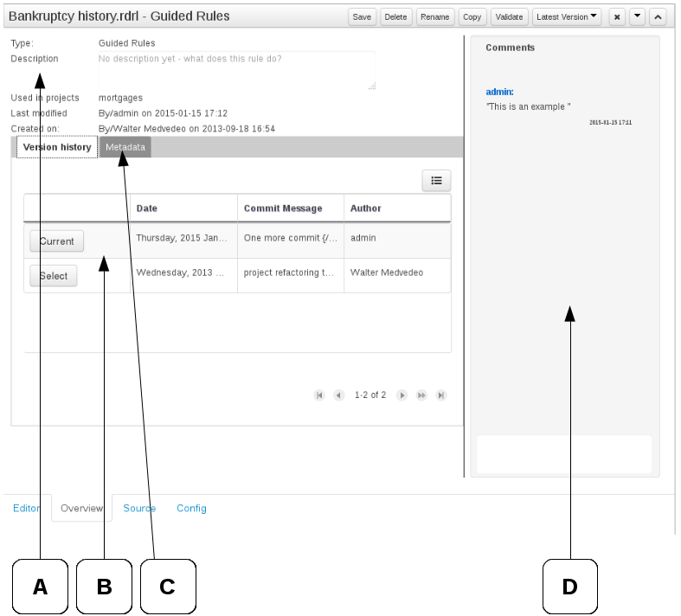
Task: Open the Source tab at bottom
Action: coord(139,509)
